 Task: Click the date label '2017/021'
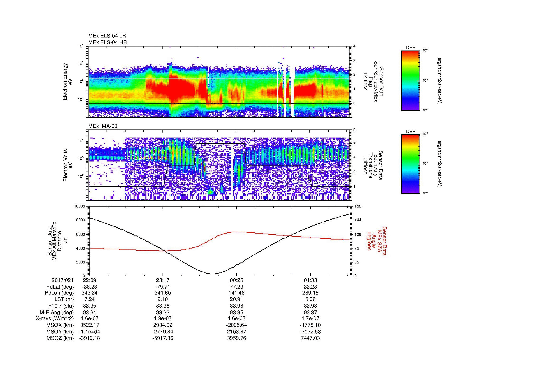[62, 280]
